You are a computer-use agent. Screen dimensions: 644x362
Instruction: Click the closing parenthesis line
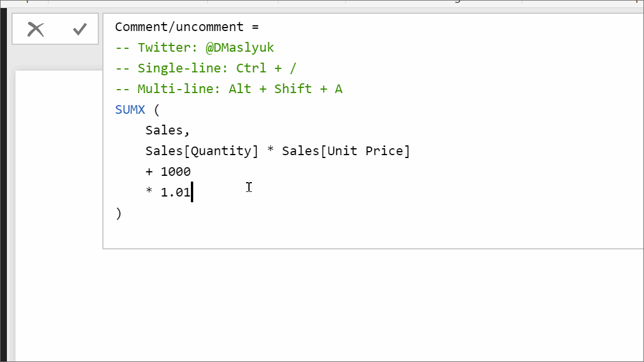118,213
